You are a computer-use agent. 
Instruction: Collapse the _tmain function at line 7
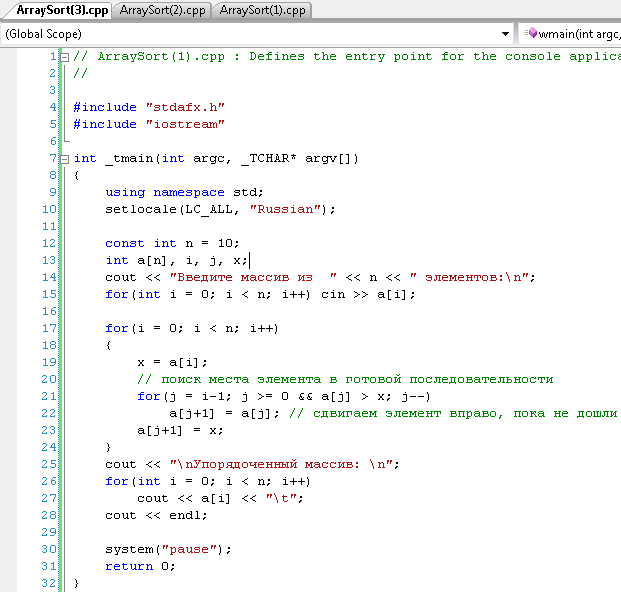[x=65, y=159]
